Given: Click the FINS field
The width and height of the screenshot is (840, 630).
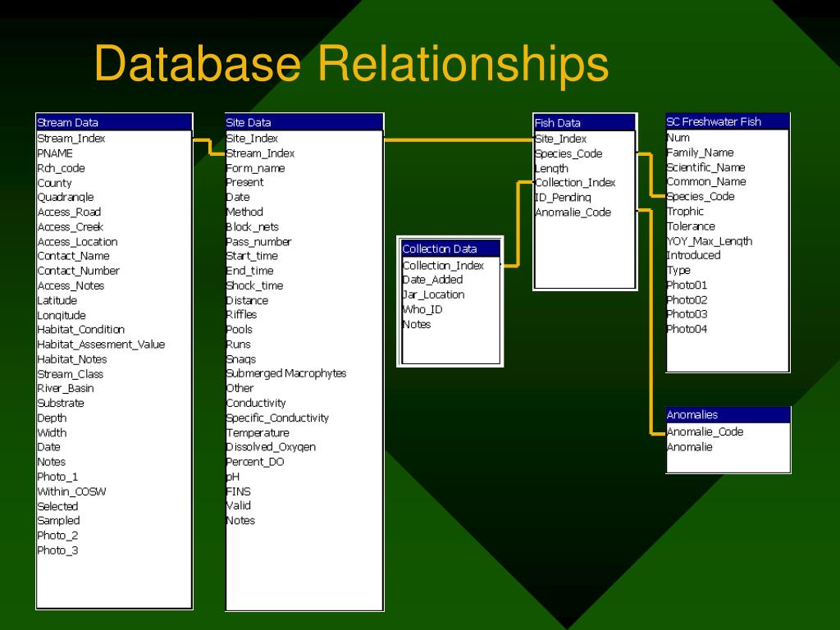Looking at the screenshot, I should click(239, 491).
